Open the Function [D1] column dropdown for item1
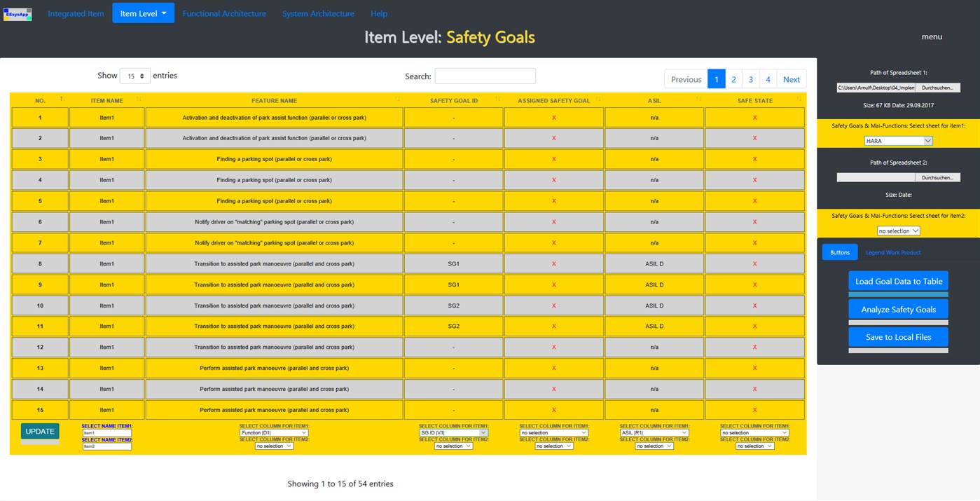 274,432
